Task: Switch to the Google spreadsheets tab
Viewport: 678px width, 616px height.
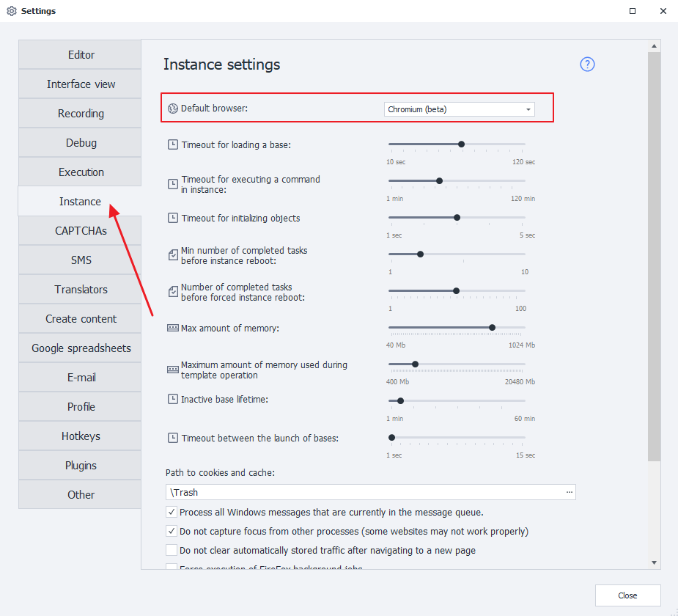Action: tap(81, 348)
